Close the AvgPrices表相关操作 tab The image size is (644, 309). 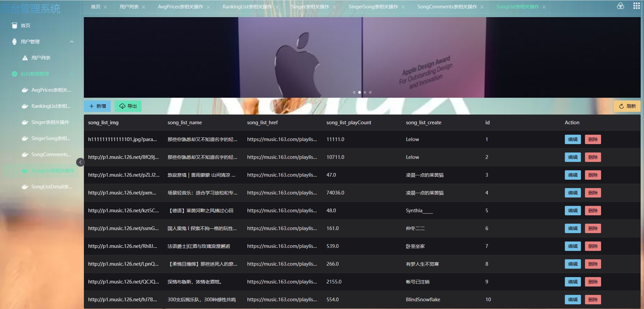pos(208,7)
